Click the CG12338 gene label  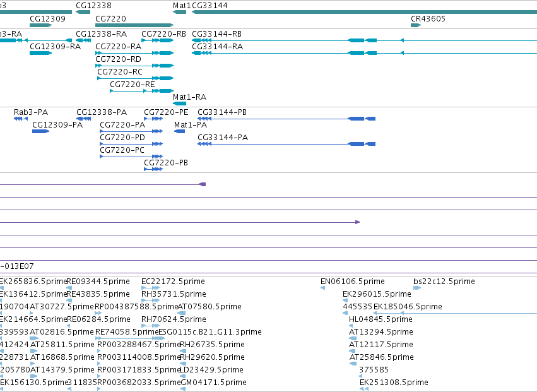click(x=93, y=6)
